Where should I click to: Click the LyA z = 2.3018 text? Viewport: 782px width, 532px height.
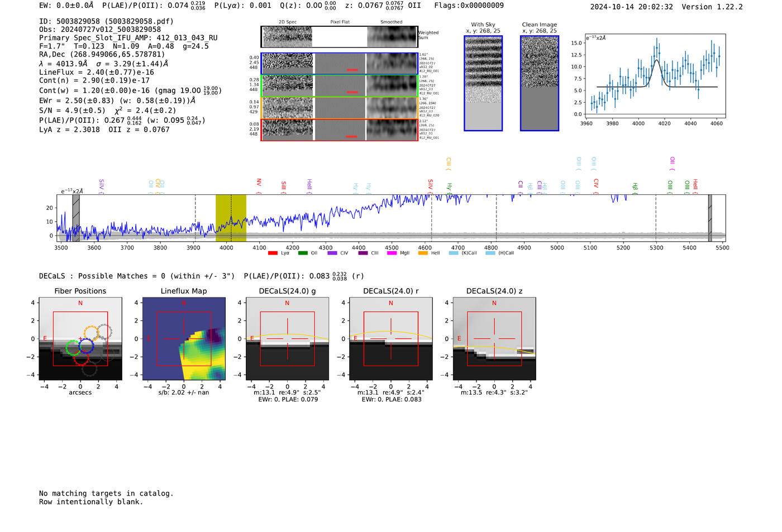coord(69,130)
